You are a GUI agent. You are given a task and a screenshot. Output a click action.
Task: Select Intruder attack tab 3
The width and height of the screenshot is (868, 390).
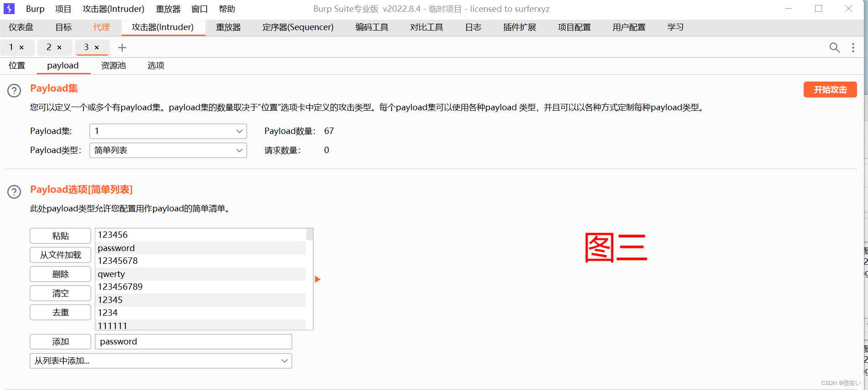click(x=86, y=47)
